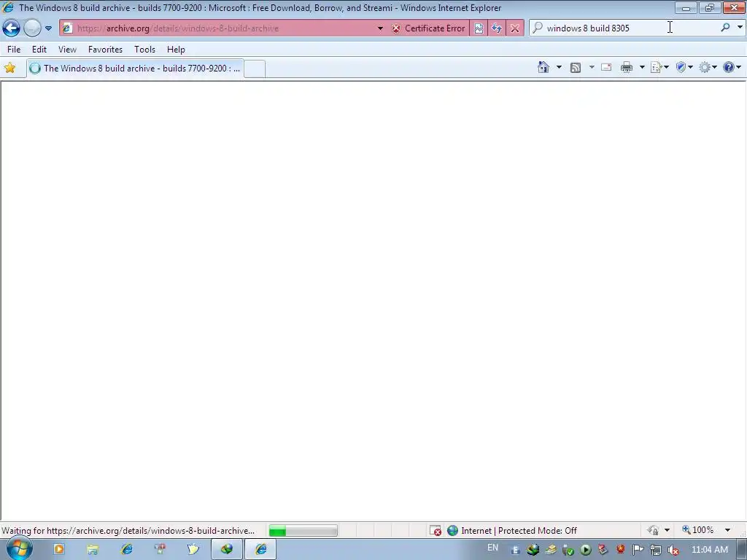This screenshot has height=560, width=747.
Task: Open the Windows Start orb
Action: point(20,549)
